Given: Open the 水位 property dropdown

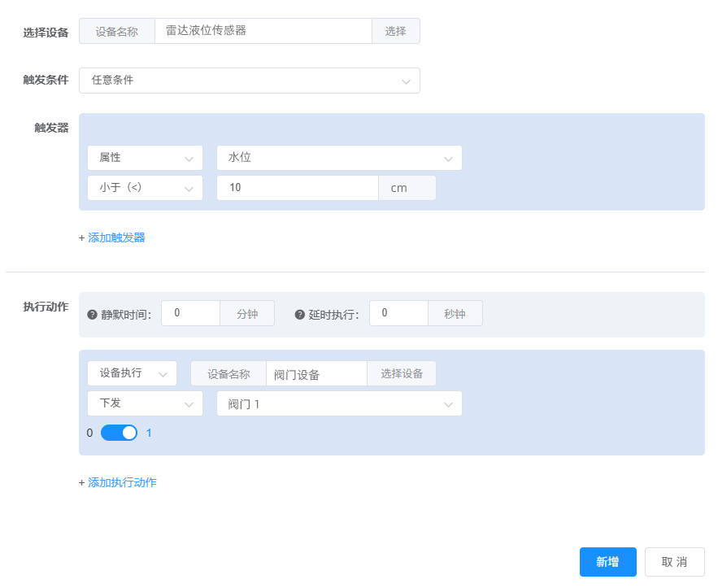Looking at the screenshot, I should [338, 158].
